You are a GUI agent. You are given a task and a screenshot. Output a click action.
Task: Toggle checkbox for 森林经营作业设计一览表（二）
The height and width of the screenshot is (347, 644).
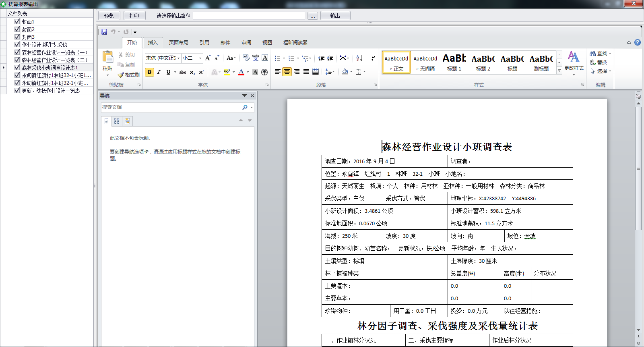pos(17,60)
